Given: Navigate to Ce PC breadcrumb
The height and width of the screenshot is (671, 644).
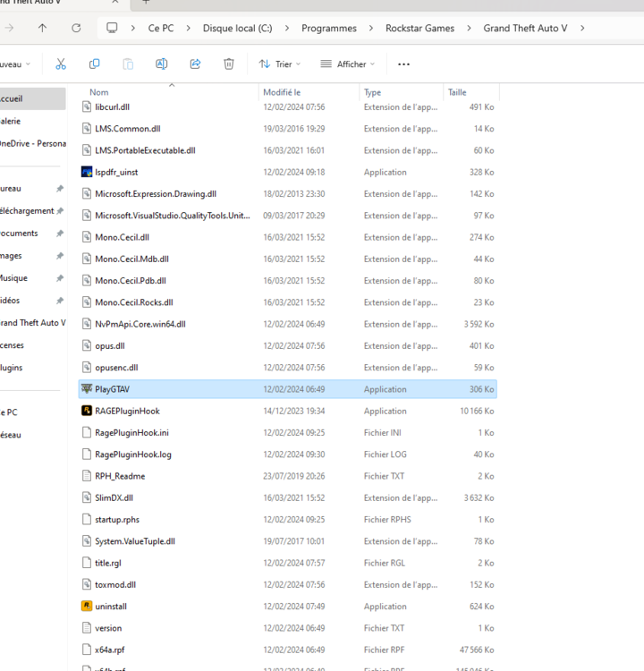Looking at the screenshot, I should tap(161, 29).
